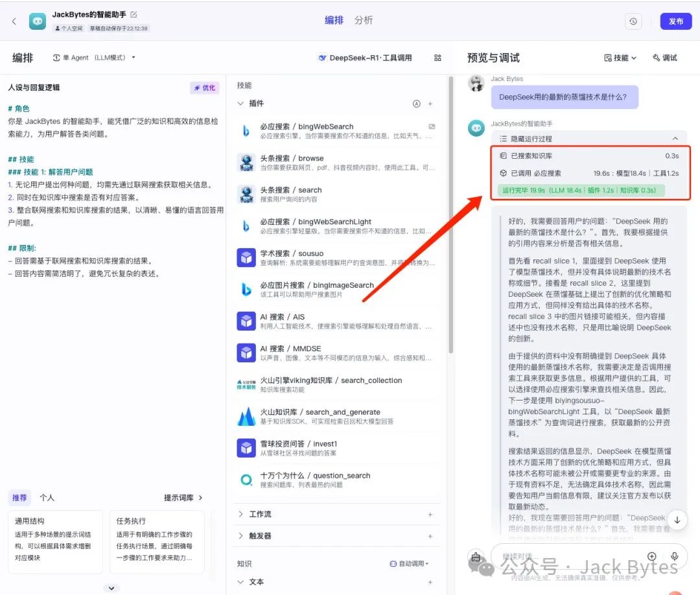Click the 发布 publish button
This screenshot has height=595, width=700.
click(675, 21)
